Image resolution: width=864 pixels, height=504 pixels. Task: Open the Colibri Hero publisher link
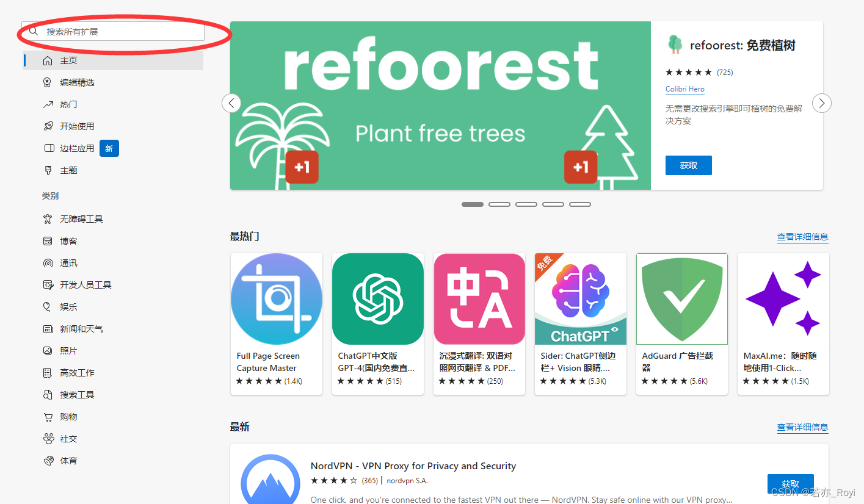tap(685, 89)
